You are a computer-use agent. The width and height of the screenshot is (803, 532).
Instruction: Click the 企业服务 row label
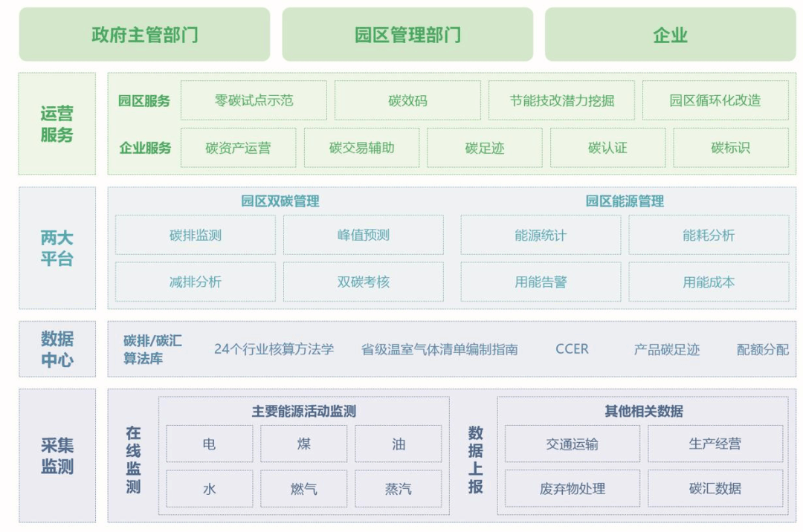click(x=145, y=148)
